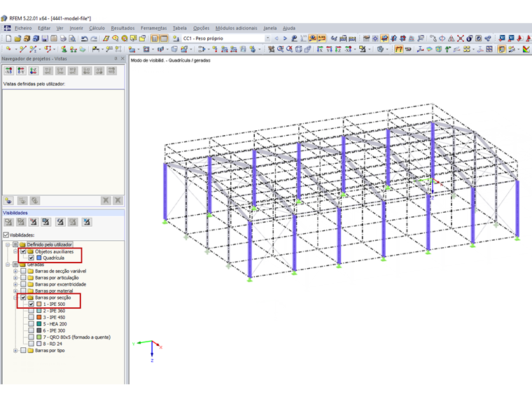The width and height of the screenshot is (532, 399).
Task: Open the Inserir menu
Action: tap(76, 28)
